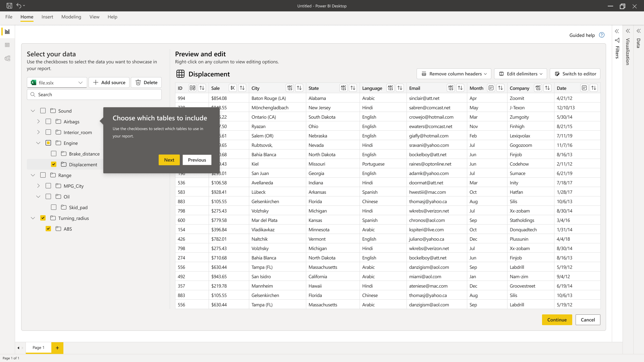The width and height of the screenshot is (644, 362).
Task: Switch to the table Data view icon
Action: [7, 45]
